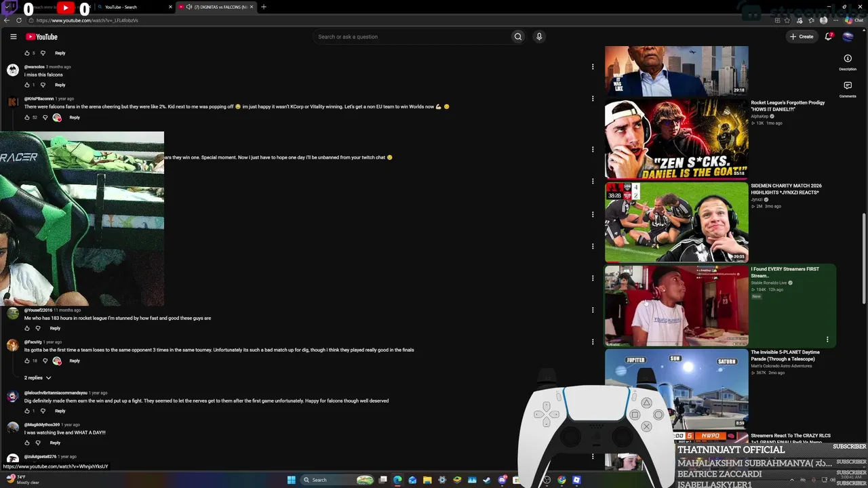This screenshot has width=868, height=488.
Task: Open more options for @KrispBaconnn comment
Action: [x=593, y=98]
